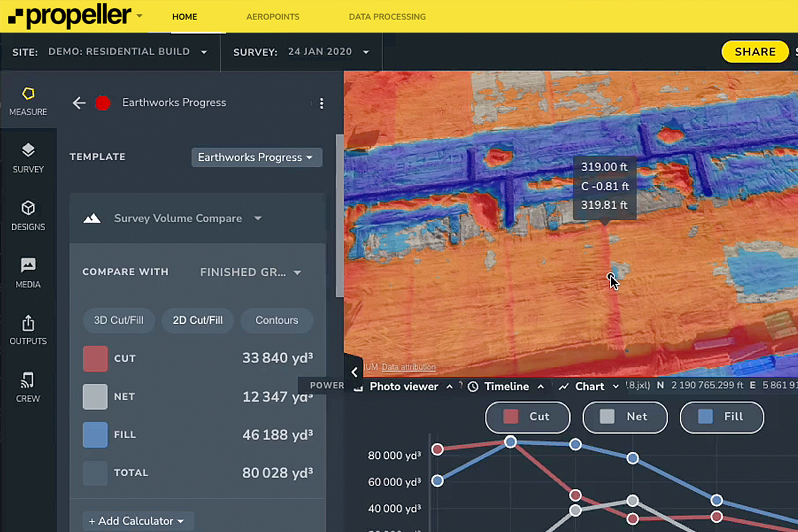Collapse the side panel with chevron handle
The width and height of the screenshot is (798, 532).
coord(354,372)
